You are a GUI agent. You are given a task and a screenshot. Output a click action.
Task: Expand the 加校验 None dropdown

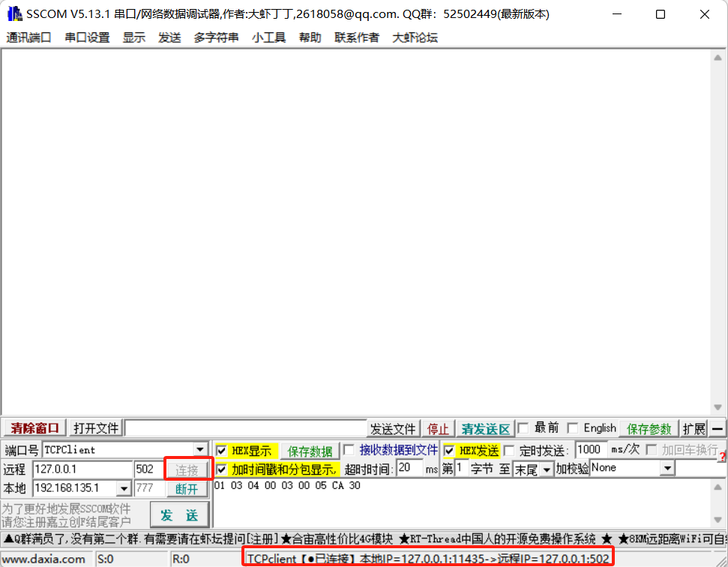point(667,468)
